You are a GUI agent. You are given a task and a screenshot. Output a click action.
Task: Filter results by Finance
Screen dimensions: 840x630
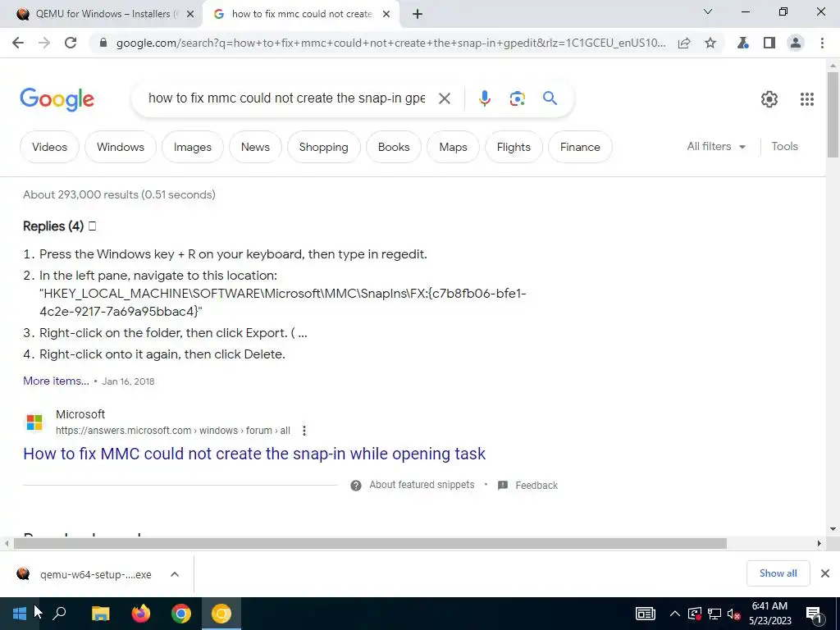point(580,148)
